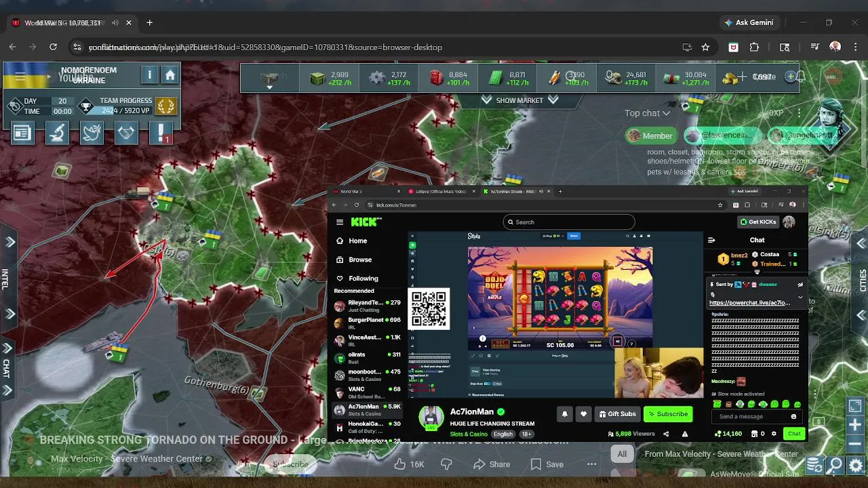Click the green Chat send button
This screenshot has height=488, width=868.
794,434
